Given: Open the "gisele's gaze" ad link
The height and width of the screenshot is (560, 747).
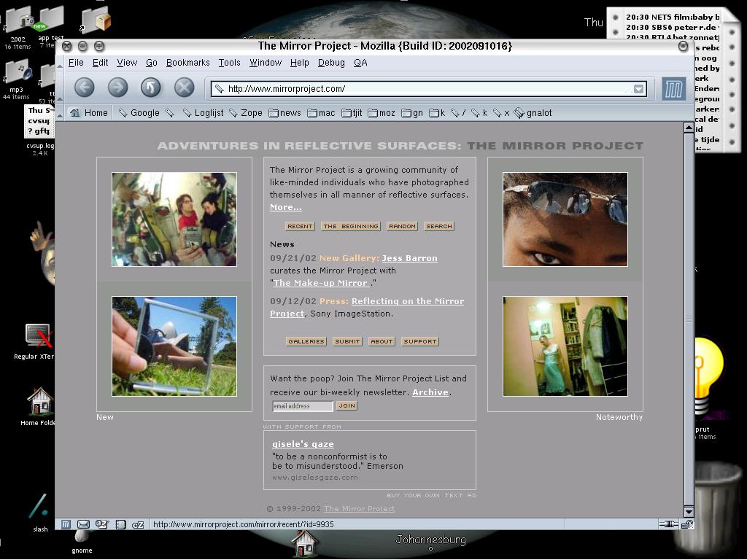Looking at the screenshot, I should [x=303, y=444].
